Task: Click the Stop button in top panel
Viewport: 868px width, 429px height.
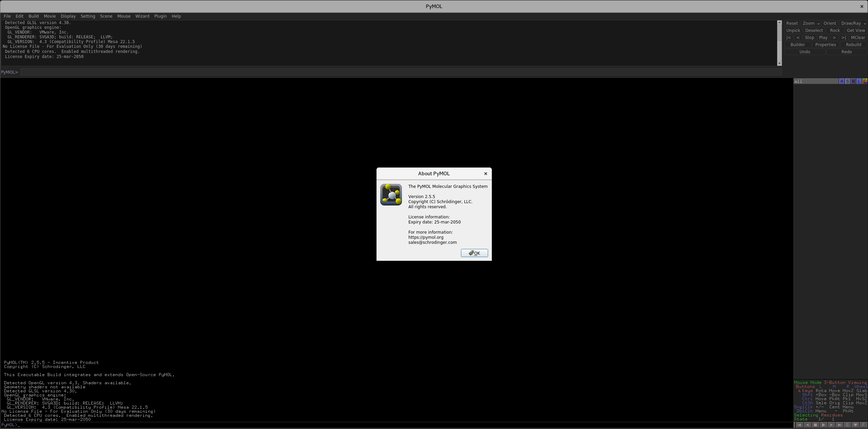Action: [x=809, y=38]
